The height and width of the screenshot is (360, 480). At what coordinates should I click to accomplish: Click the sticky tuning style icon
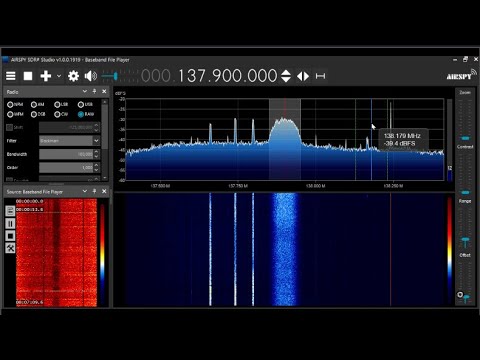(x=320, y=76)
